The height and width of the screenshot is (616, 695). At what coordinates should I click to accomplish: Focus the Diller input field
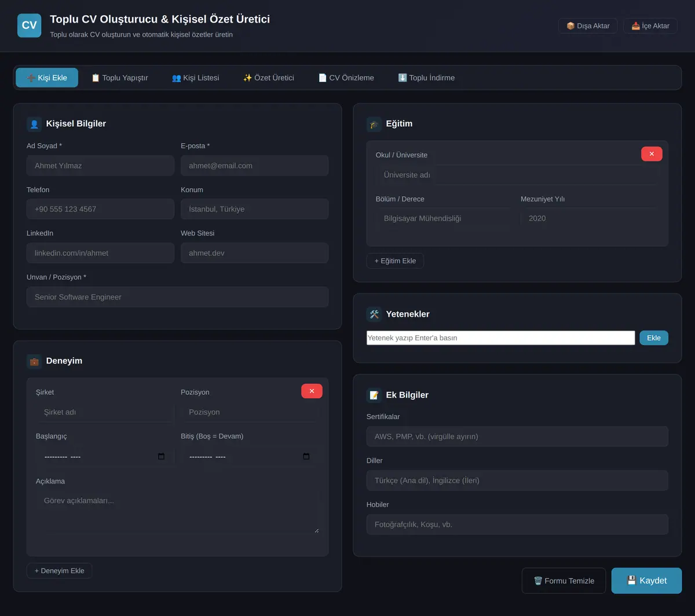click(x=517, y=481)
